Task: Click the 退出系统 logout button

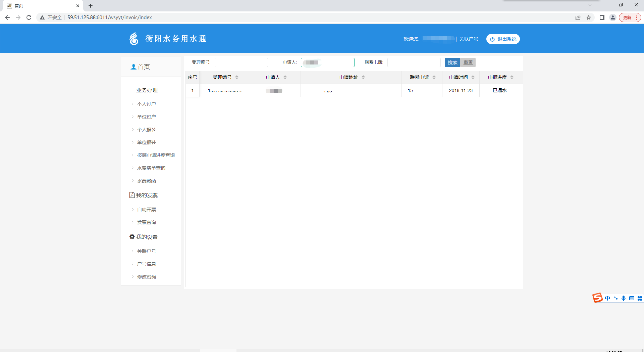Action: click(503, 39)
